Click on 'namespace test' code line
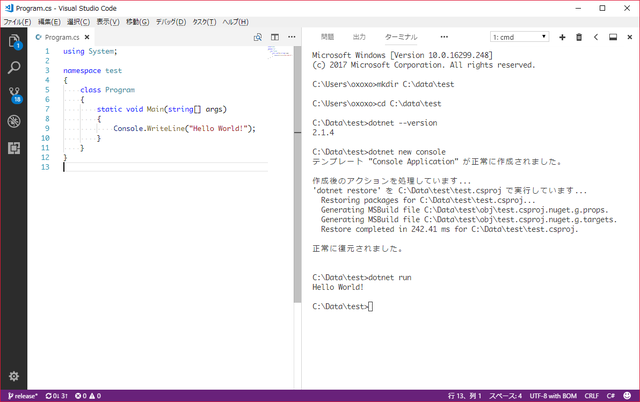The height and width of the screenshot is (402, 640). tap(92, 71)
